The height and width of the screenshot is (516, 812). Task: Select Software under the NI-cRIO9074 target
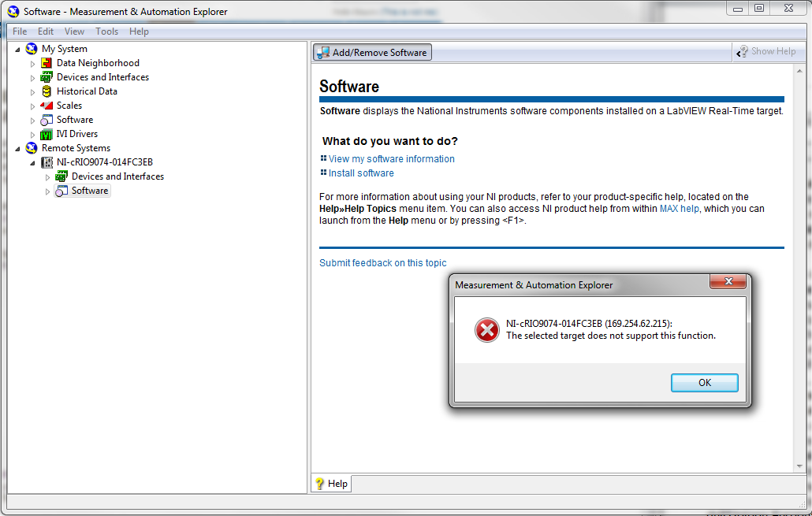pyautogui.click(x=90, y=191)
